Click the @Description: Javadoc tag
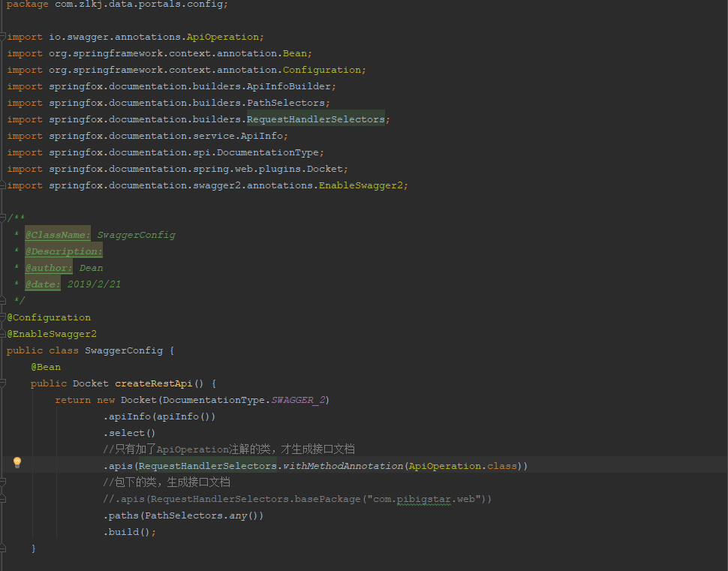 [x=64, y=251]
